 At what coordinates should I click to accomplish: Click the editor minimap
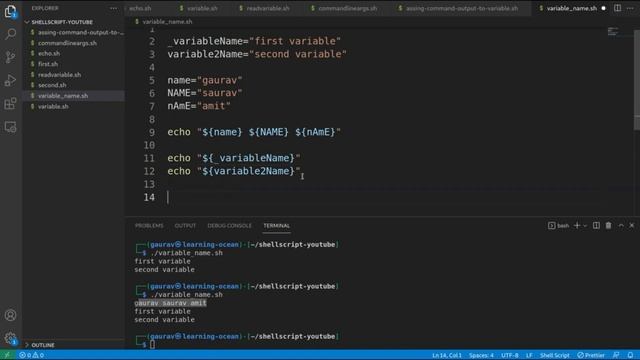pyautogui.click(x=613, y=31)
